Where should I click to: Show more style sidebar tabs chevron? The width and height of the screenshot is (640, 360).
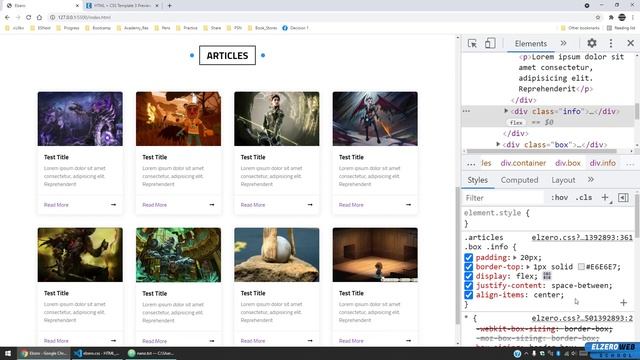tap(591, 180)
